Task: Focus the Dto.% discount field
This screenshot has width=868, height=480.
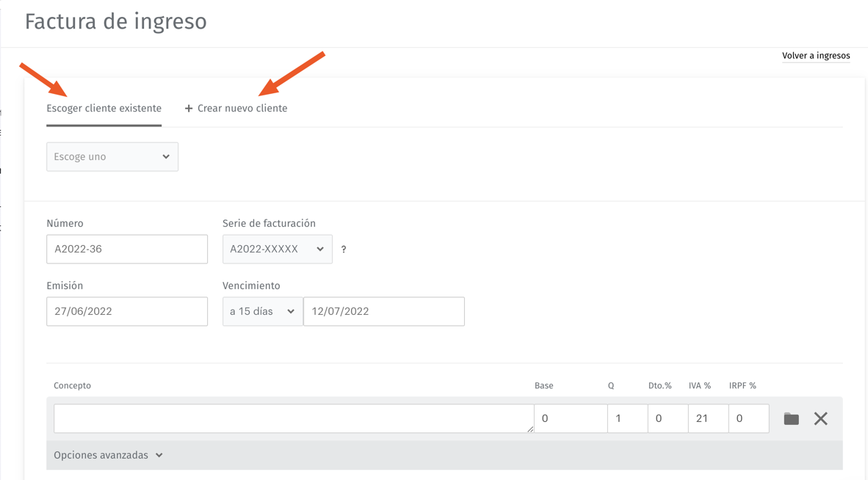Action: point(668,418)
